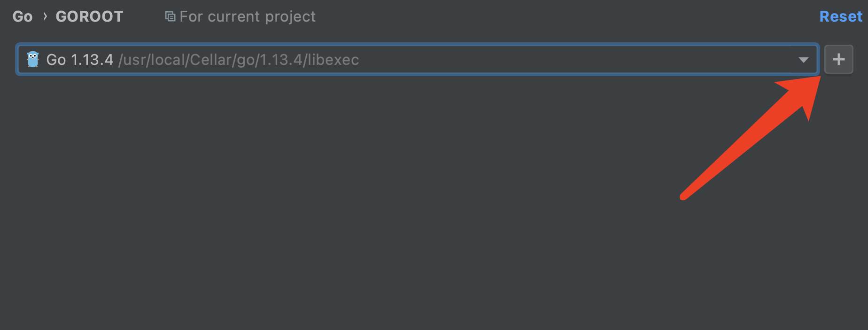Click the Reset link
This screenshot has width=868, height=330.
click(x=841, y=16)
